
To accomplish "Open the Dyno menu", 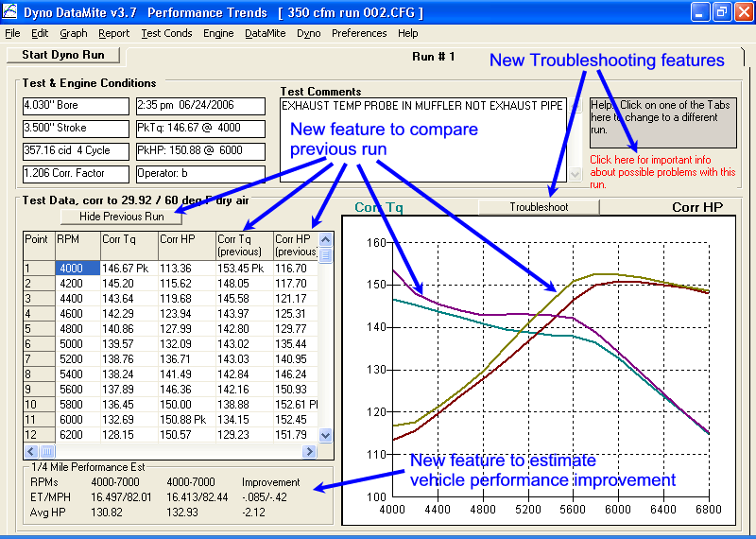I will coord(309,33).
